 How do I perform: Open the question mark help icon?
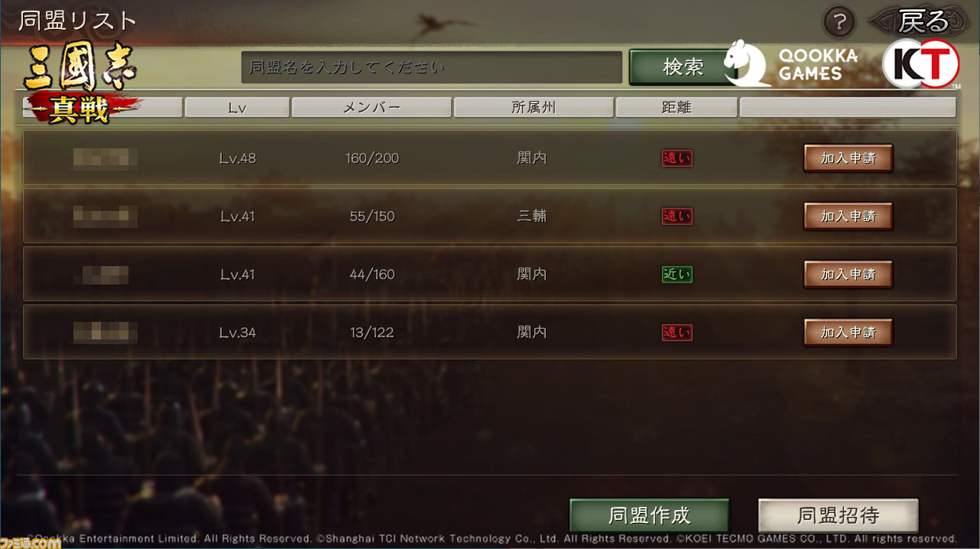(x=838, y=21)
